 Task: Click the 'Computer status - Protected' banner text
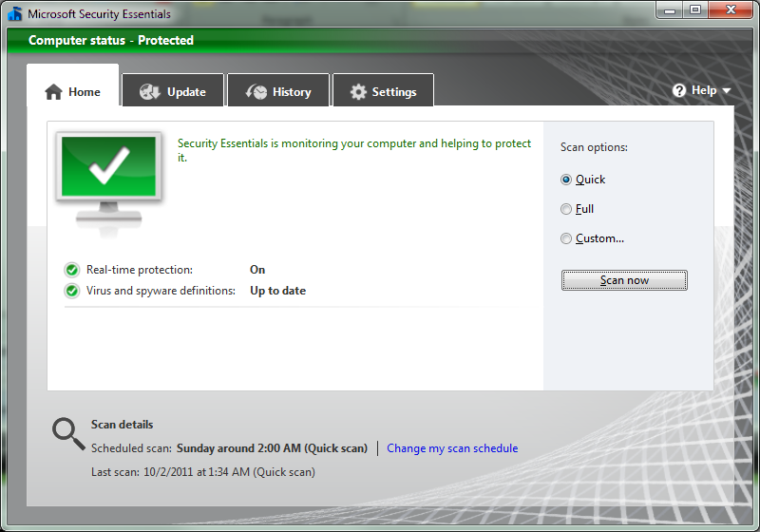click(111, 40)
